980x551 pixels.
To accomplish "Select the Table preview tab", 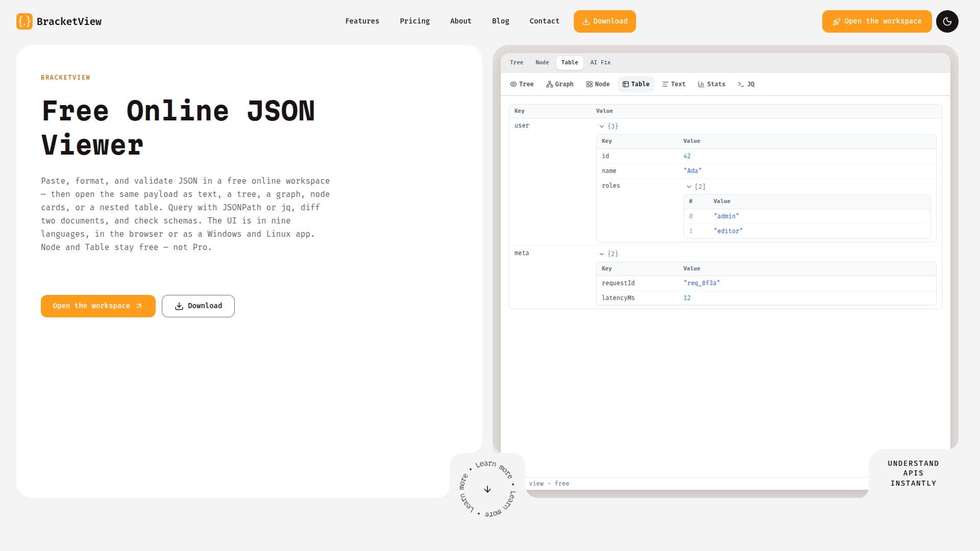I will point(570,62).
